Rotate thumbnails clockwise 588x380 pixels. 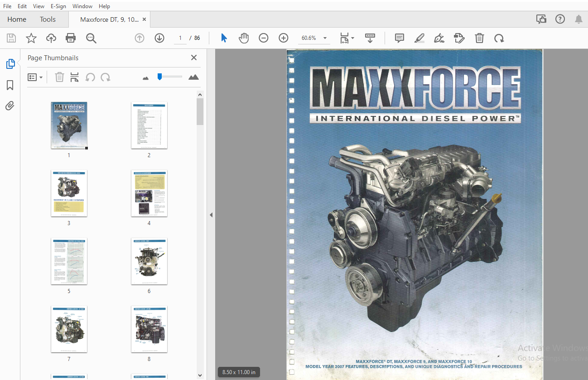tap(106, 77)
